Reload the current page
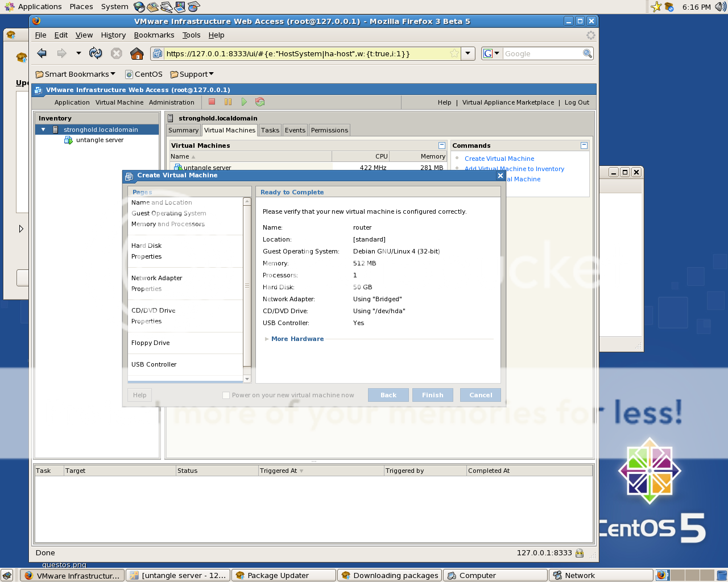Image resolution: width=728 pixels, height=582 pixels. [96, 53]
